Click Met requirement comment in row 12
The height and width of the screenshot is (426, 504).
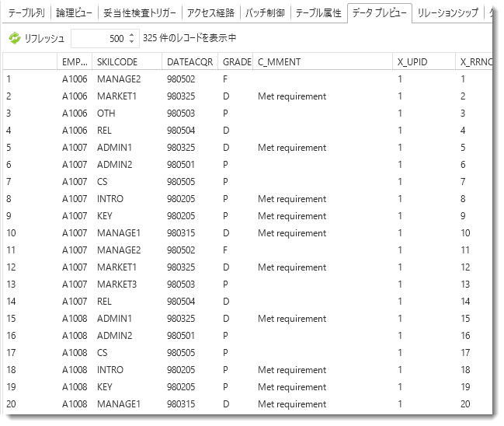point(292,267)
